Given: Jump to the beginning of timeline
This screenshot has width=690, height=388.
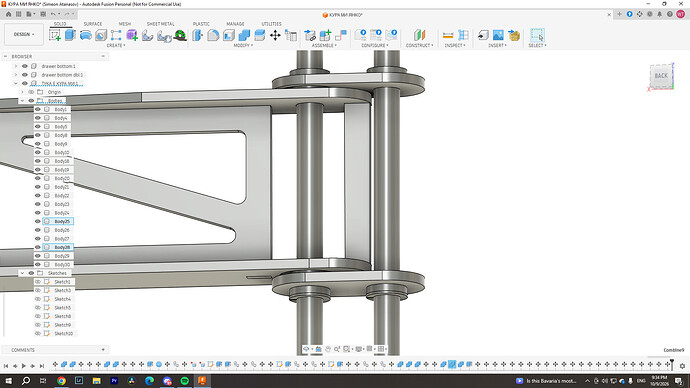Looking at the screenshot, I should point(6,366).
